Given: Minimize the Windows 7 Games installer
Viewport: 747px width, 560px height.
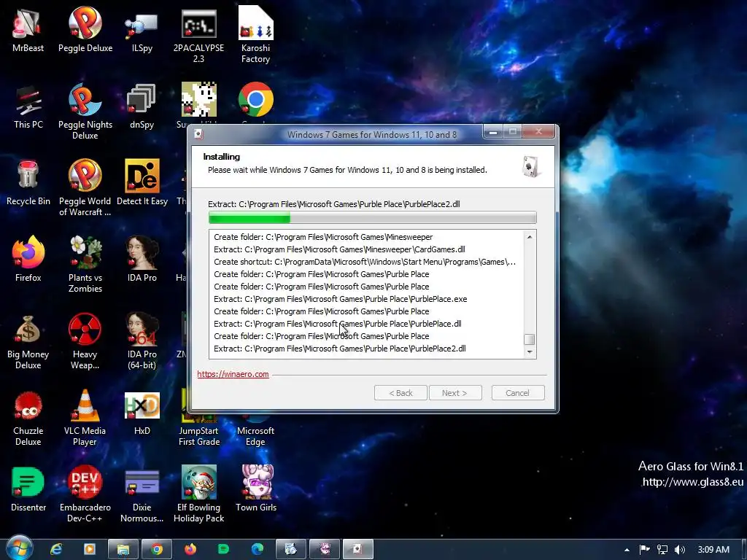Looking at the screenshot, I should [x=494, y=132].
